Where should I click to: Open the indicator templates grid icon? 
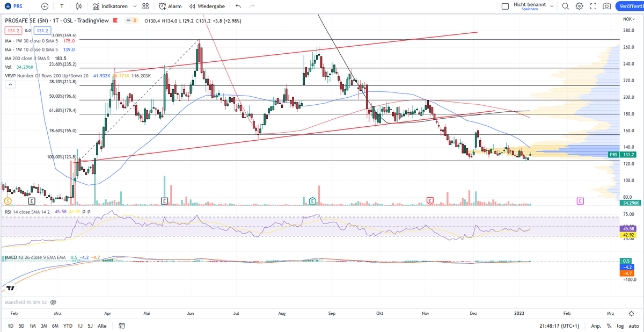[145, 6]
